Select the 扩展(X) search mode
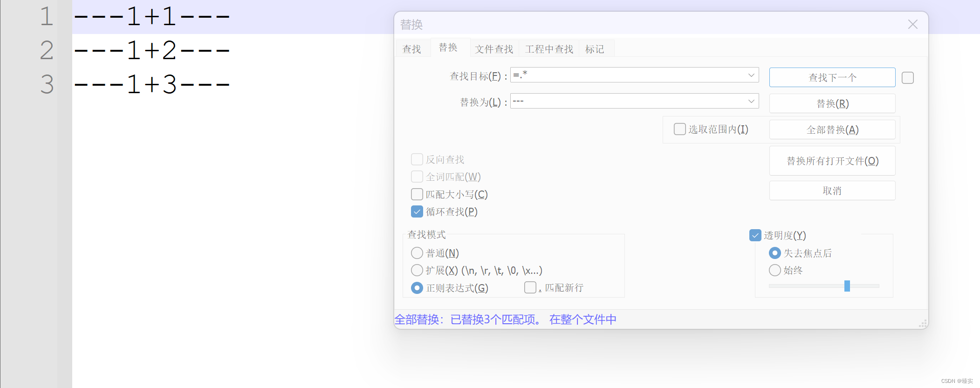 (x=417, y=270)
